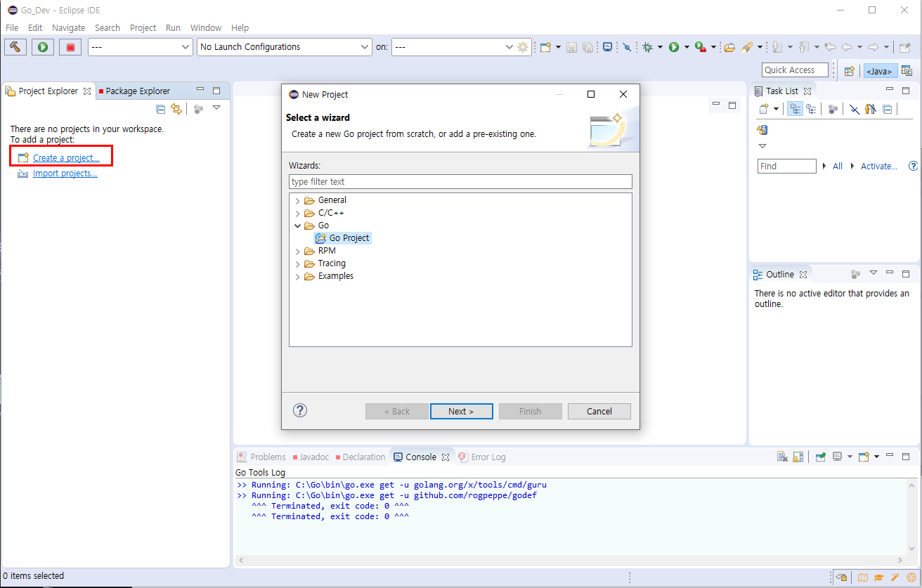This screenshot has width=922, height=588.
Task: Click the Next > button
Action: (461, 411)
